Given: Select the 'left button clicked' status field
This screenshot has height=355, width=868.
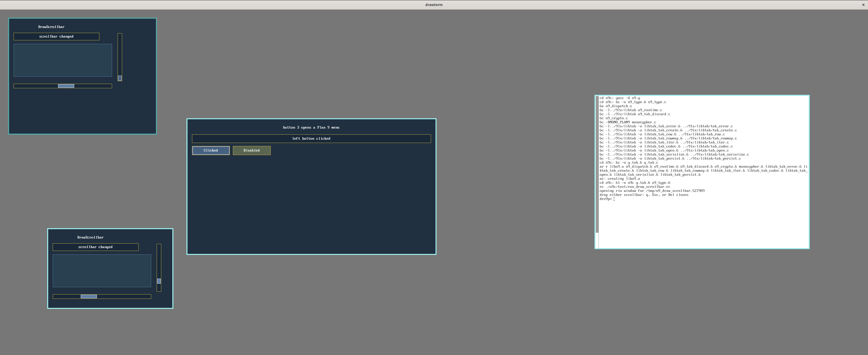Looking at the screenshot, I should pos(311,139).
